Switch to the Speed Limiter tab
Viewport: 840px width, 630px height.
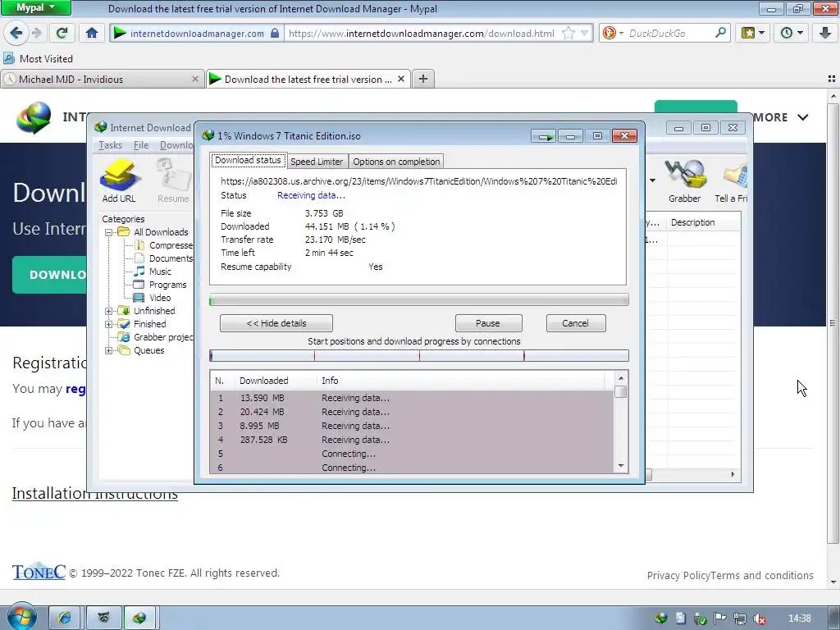317,162
